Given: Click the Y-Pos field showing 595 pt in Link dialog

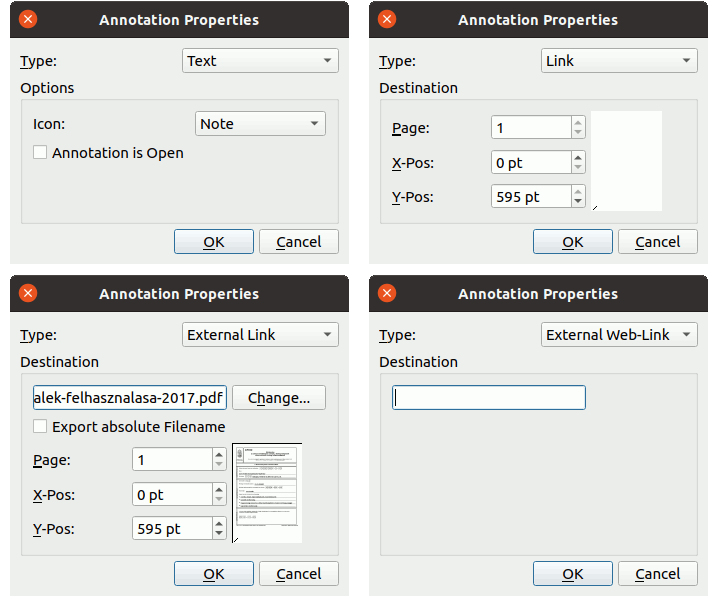Looking at the screenshot, I should coord(530,197).
